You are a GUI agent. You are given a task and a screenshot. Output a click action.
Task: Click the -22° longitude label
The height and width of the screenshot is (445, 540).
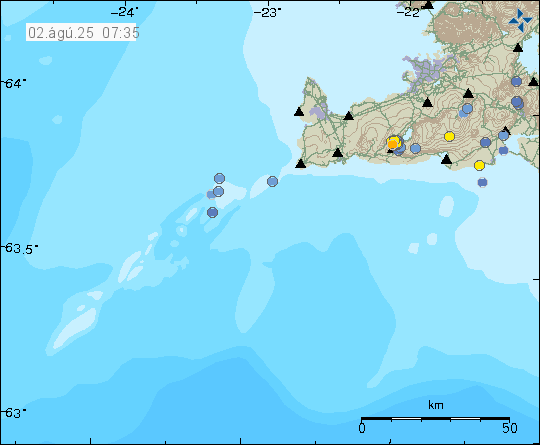point(409,12)
